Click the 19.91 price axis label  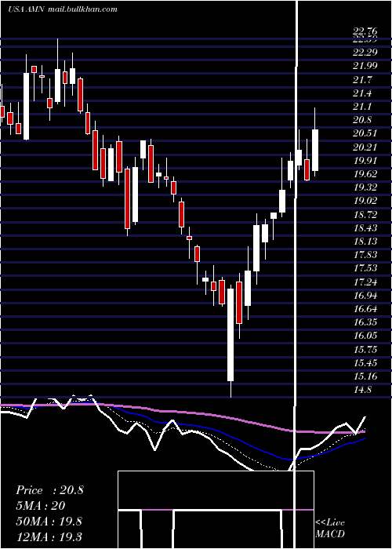click(x=365, y=161)
